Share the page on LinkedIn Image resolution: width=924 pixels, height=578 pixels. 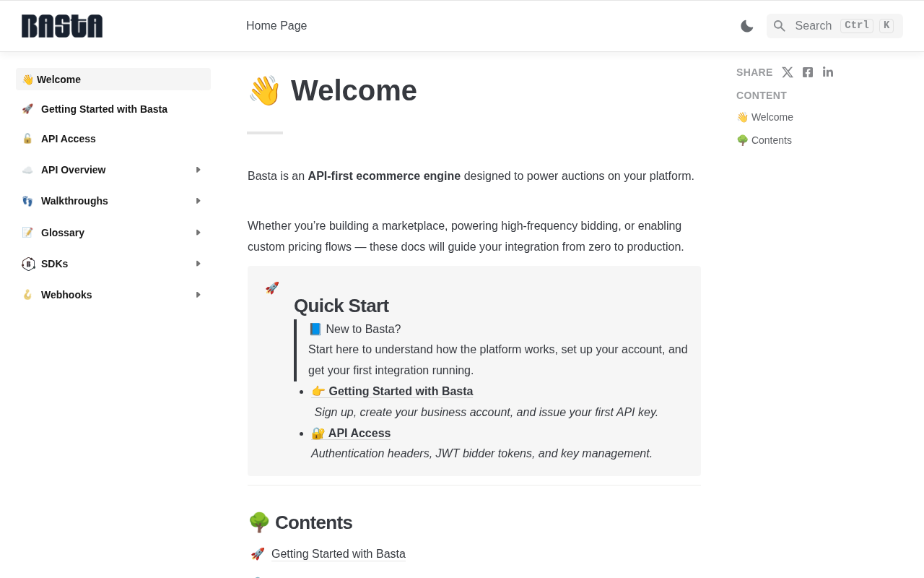click(828, 72)
